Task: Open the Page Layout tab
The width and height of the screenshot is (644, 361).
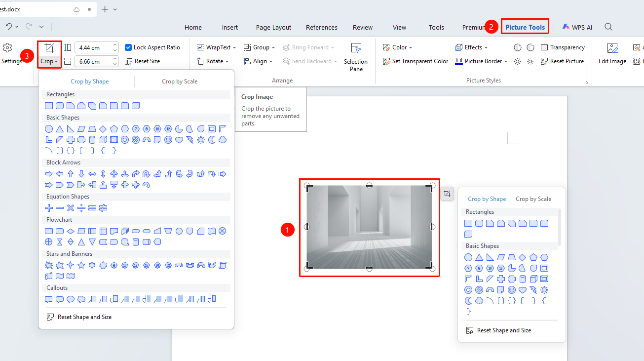Action: [273, 28]
